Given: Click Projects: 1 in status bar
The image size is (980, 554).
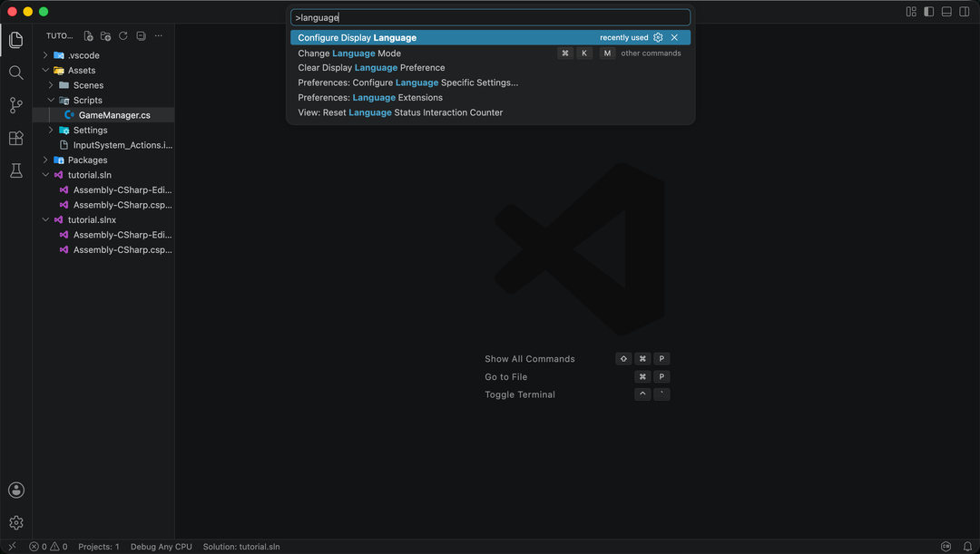Looking at the screenshot, I should click(99, 547).
